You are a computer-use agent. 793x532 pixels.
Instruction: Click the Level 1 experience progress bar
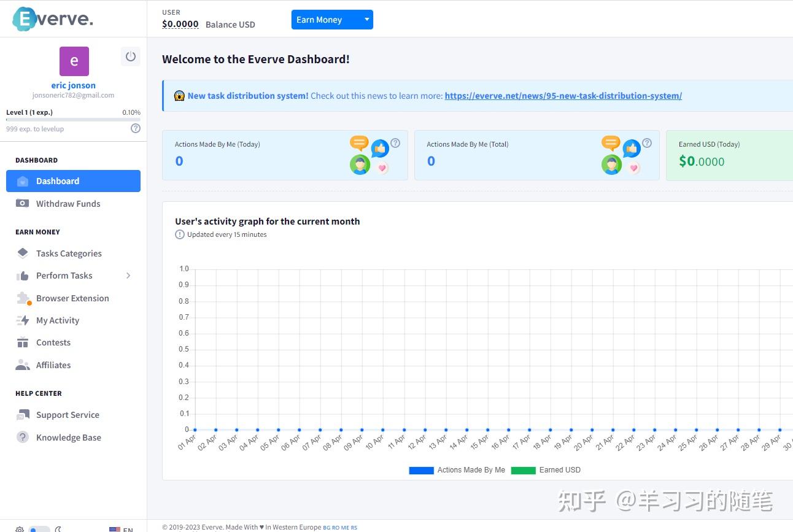point(73,120)
